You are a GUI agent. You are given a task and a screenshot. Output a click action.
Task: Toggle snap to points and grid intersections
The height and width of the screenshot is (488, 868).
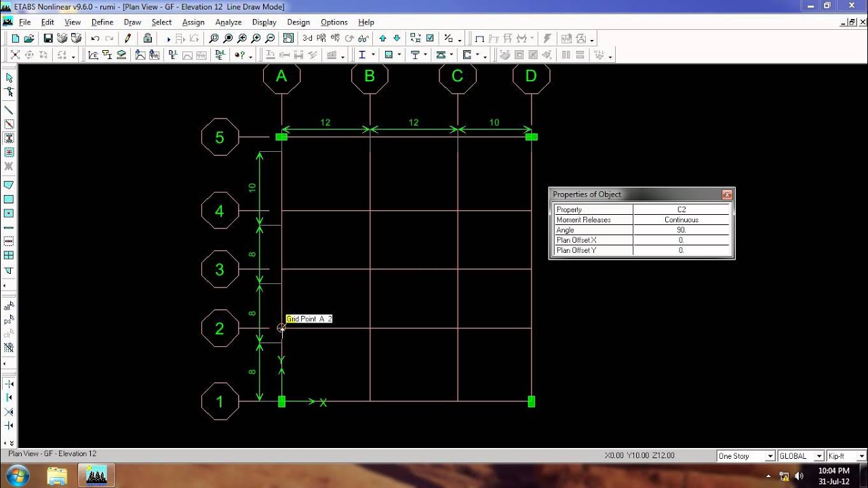9,384
